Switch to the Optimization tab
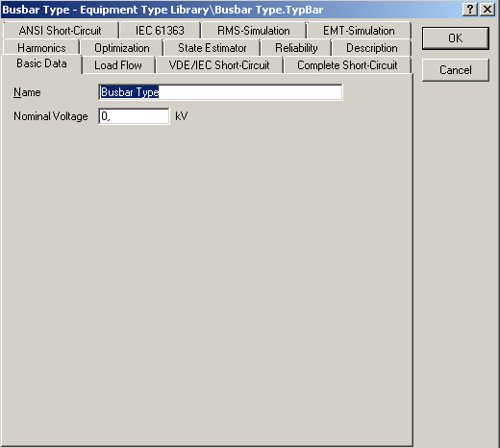 (x=122, y=48)
